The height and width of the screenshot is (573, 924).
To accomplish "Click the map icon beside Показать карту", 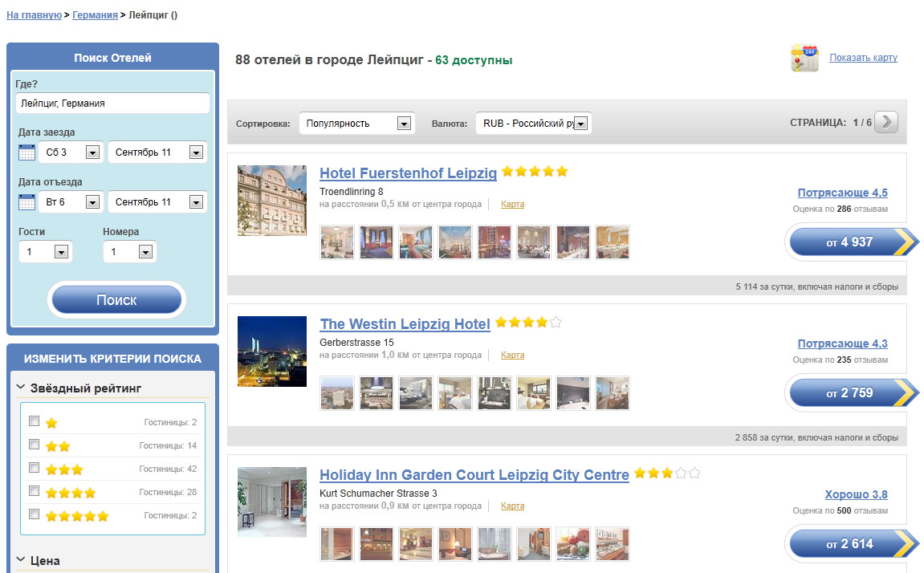I will pos(804,59).
